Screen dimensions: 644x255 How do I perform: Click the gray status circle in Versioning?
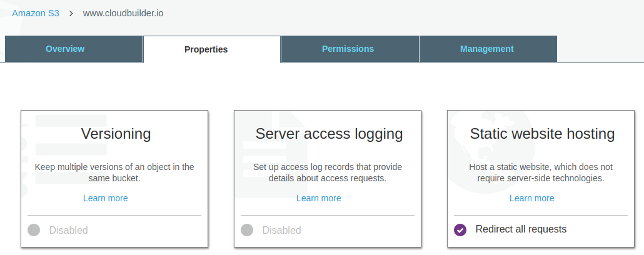coord(34,230)
